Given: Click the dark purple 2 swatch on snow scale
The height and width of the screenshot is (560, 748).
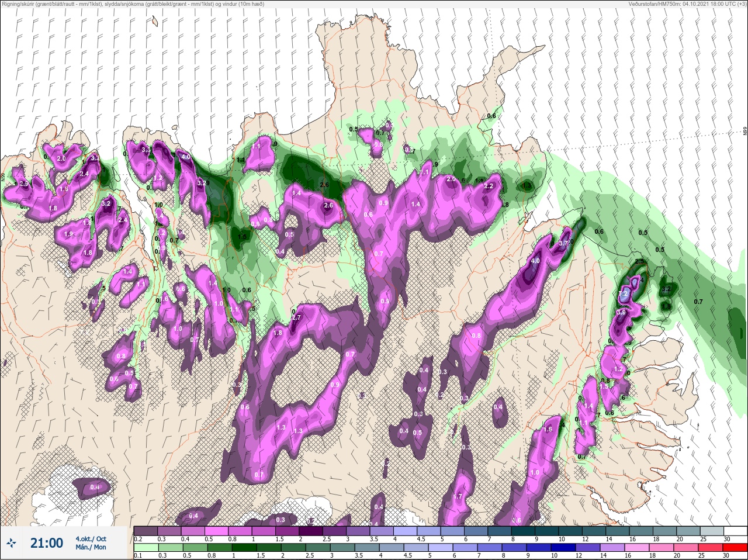Looking at the screenshot, I should pos(310,531).
